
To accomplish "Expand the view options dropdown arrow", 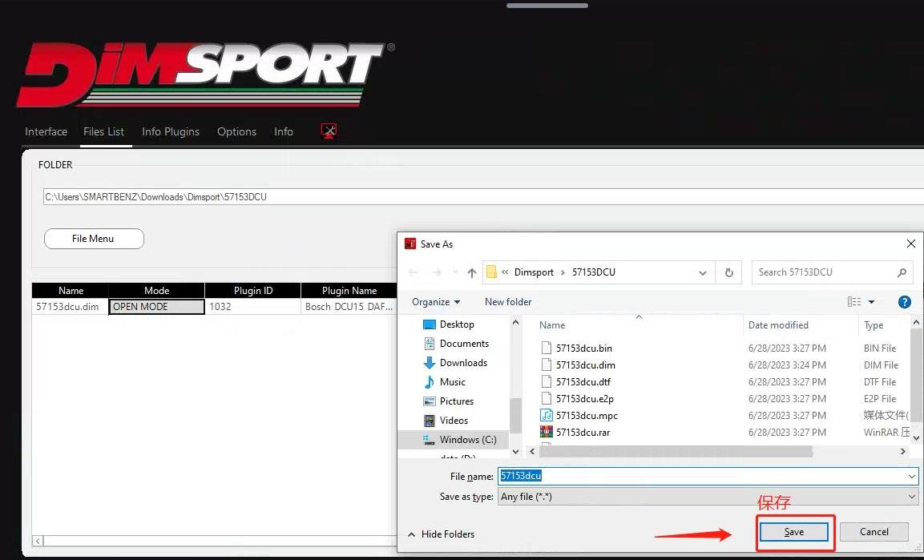I will click(872, 302).
